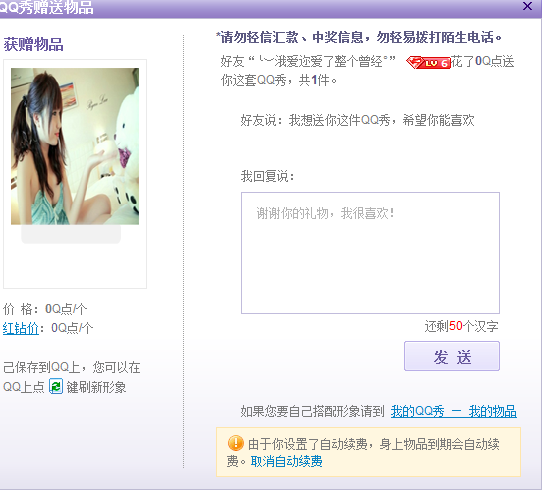Viewport: 552px width, 496px height.
Task: Click the 我回复说 label
Action: [x=268, y=176]
